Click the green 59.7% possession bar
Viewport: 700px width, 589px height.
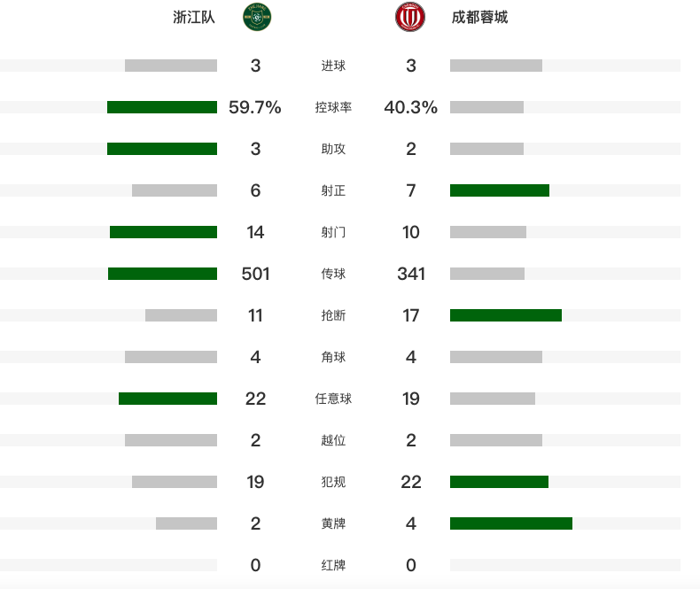pos(162,107)
